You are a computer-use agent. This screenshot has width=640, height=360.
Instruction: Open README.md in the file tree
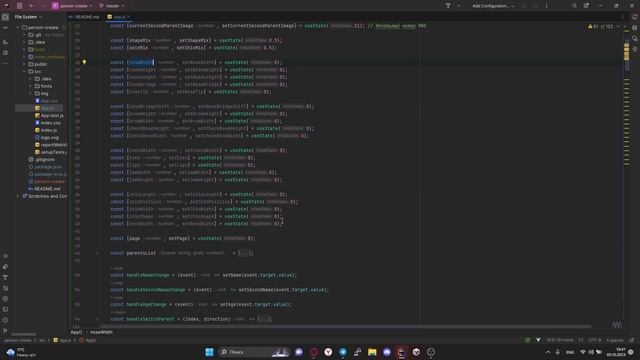click(x=44, y=189)
